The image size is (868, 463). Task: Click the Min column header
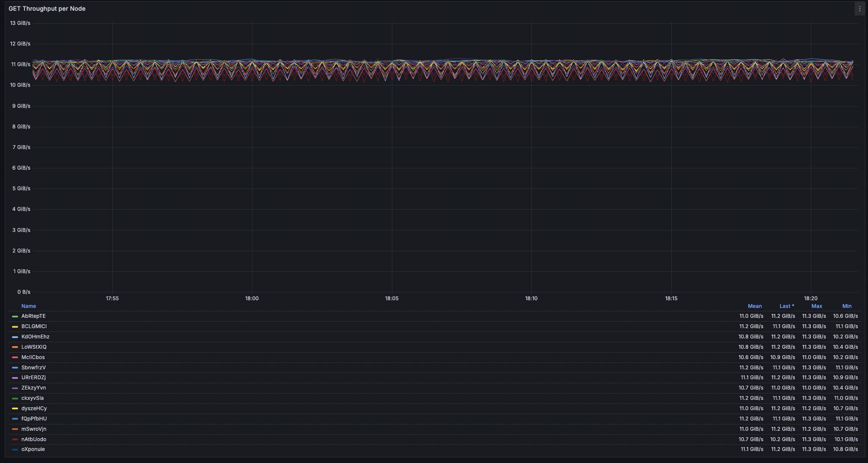pyautogui.click(x=847, y=306)
